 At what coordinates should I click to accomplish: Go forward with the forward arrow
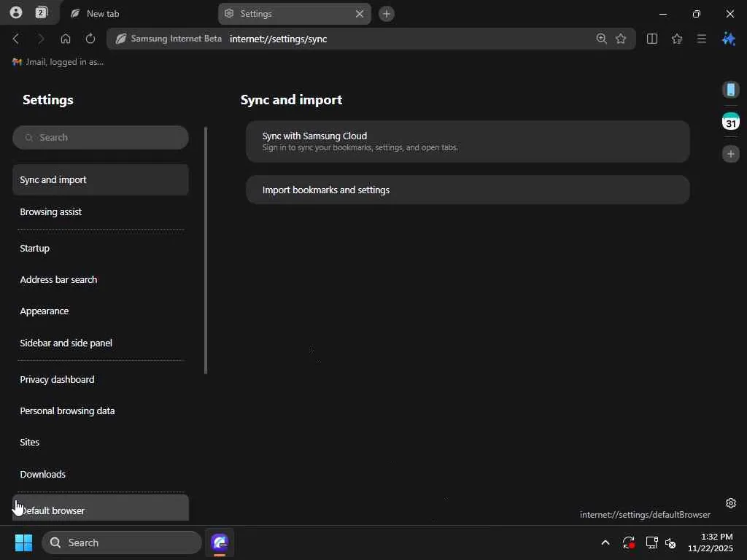pyautogui.click(x=41, y=39)
